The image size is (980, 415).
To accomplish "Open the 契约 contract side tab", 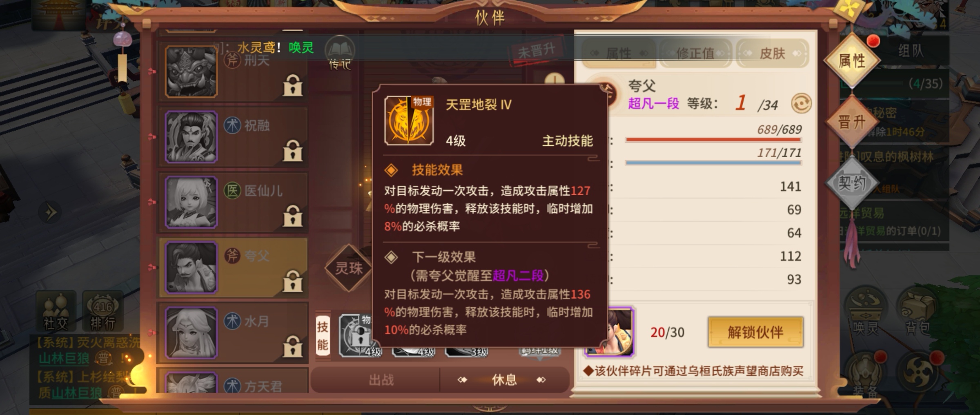I will click(852, 183).
